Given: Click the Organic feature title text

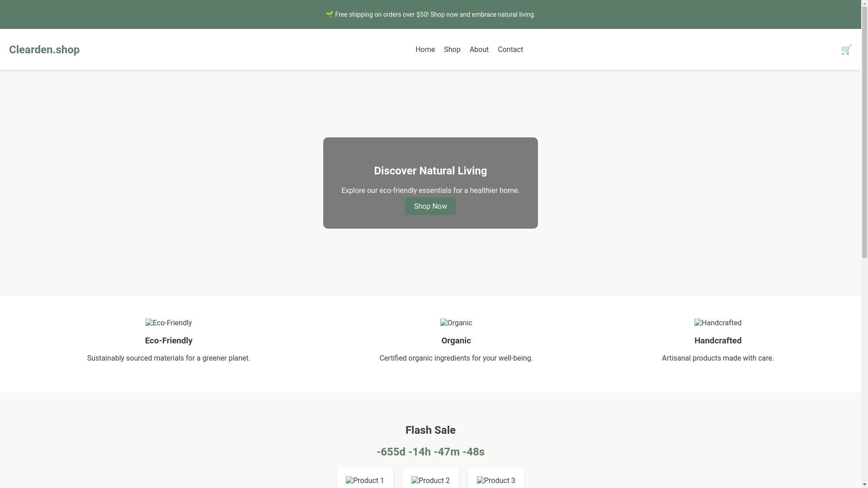Looking at the screenshot, I should coord(456,341).
